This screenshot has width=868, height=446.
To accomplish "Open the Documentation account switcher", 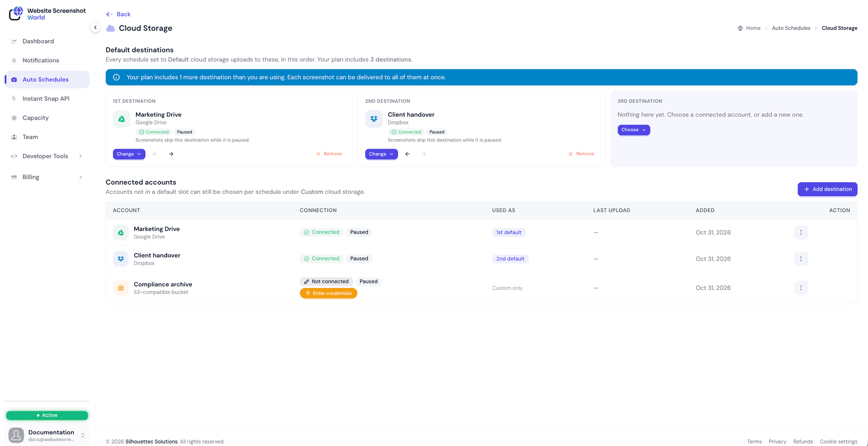I will 47,435.
